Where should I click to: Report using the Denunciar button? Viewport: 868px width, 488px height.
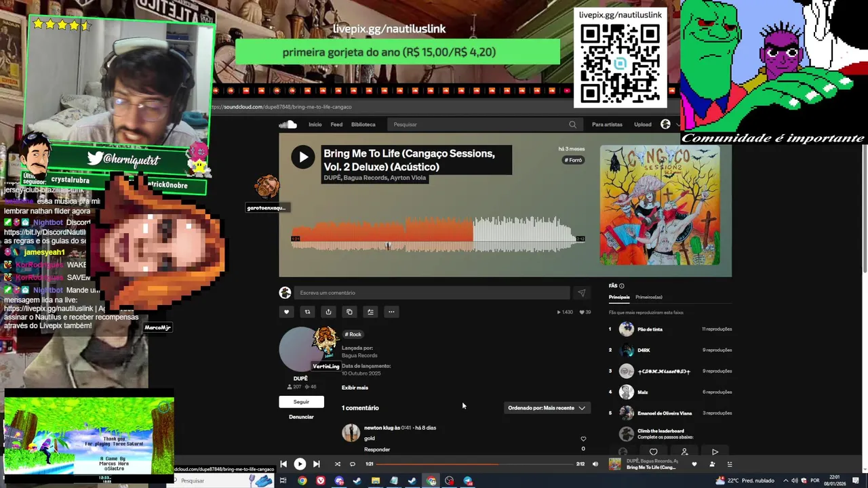pyautogui.click(x=301, y=417)
